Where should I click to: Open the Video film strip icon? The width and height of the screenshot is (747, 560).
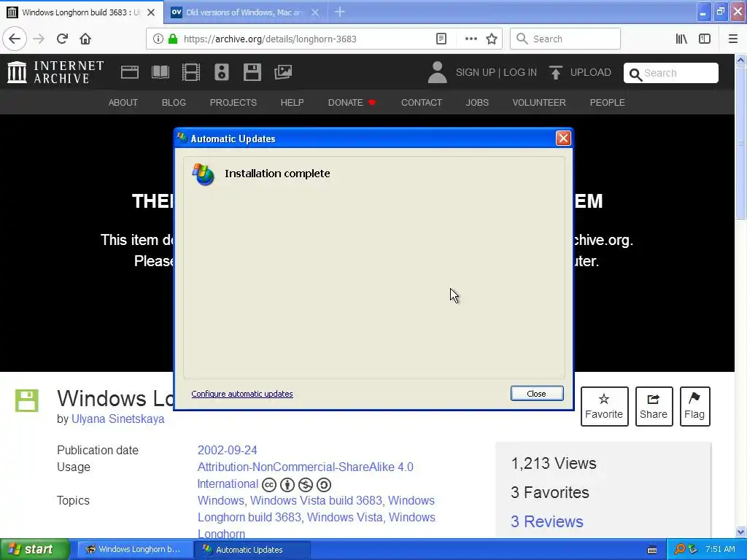191,72
